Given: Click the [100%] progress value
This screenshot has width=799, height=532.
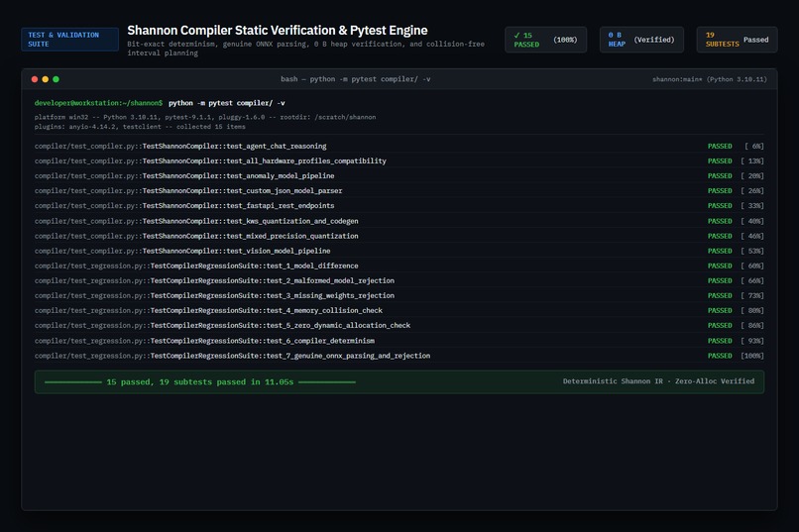Looking at the screenshot, I should click(752, 356).
